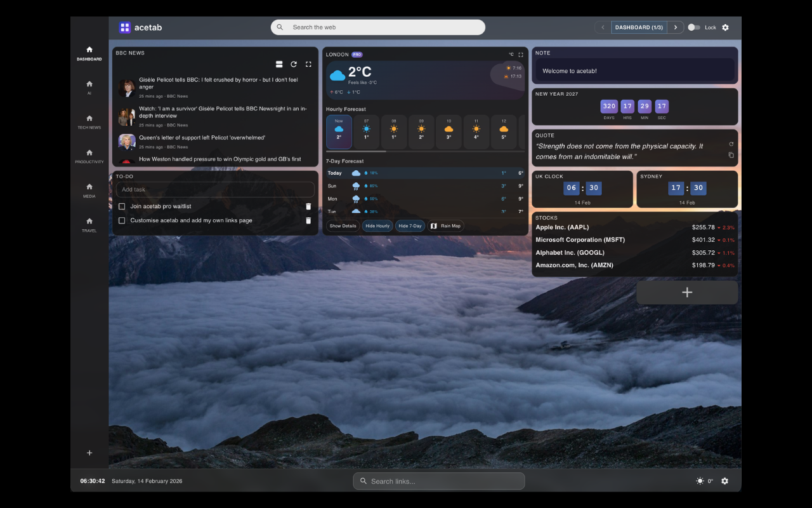Focus the 'Add task' input
Viewport: 812px width, 508px height.
click(215, 189)
